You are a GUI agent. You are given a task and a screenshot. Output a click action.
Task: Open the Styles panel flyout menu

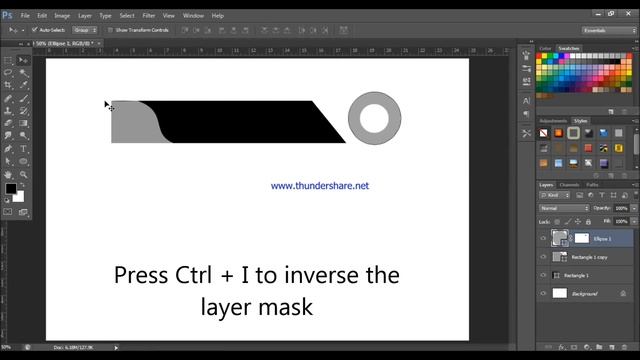click(x=636, y=121)
